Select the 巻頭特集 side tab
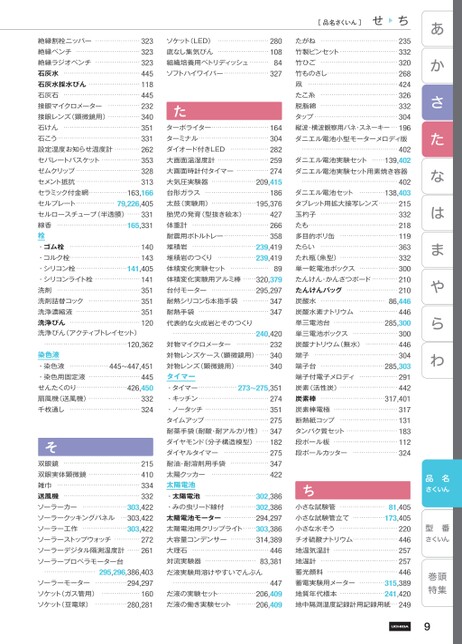Viewport: 462px width, 644px height. pyautogui.click(x=437, y=583)
